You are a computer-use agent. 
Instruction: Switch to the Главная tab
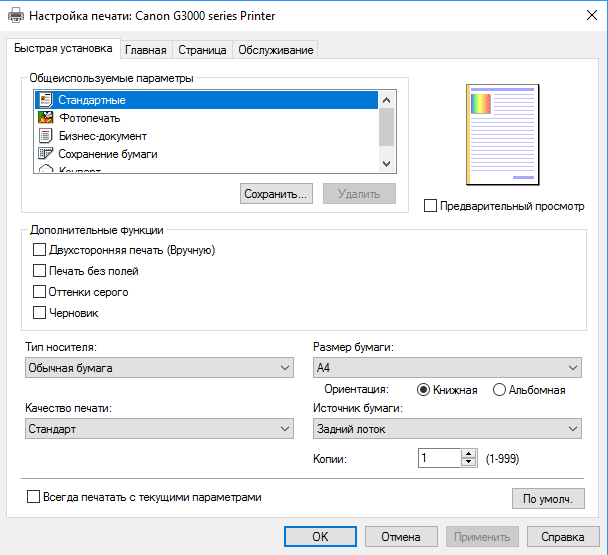click(146, 50)
